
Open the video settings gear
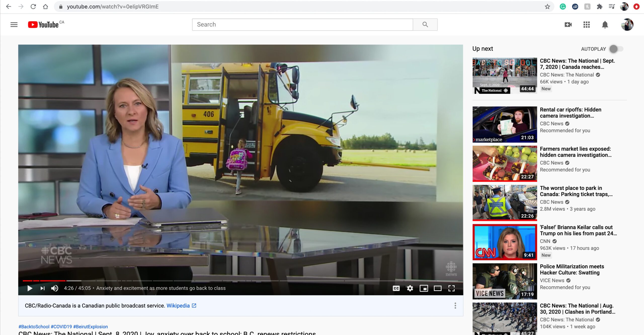[x=410, y=288]
